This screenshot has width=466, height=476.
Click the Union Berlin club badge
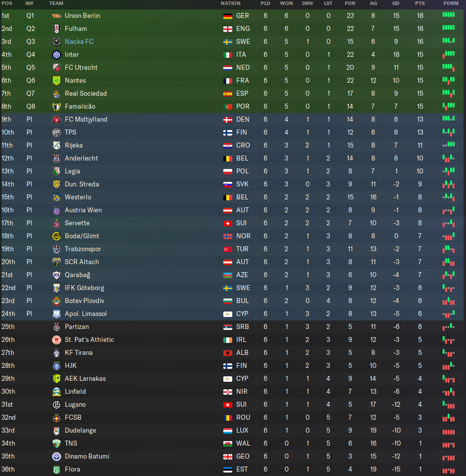pyautogui.click(x=56, y=15)
